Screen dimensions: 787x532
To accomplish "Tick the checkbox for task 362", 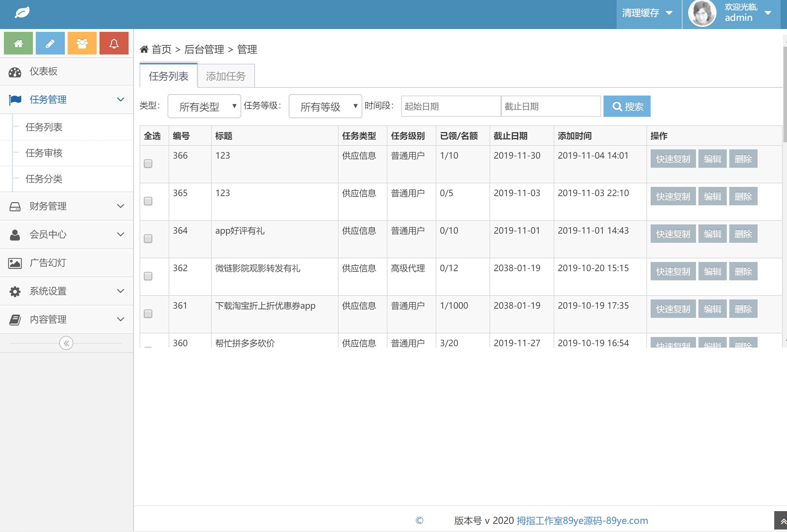I will point(148,276).
